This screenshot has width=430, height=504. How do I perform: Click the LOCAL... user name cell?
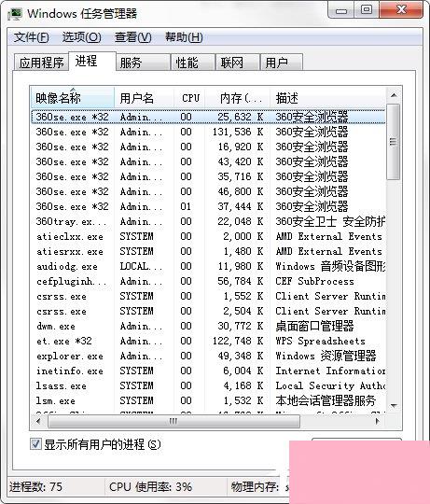(141, 266)
